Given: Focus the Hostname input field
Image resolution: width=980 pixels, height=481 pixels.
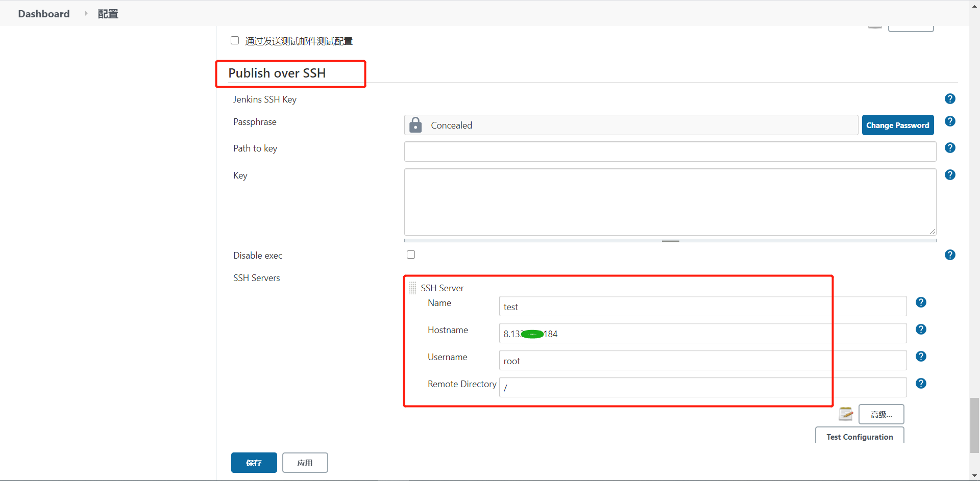Looking at the screenshot, I should pos(703,333).
